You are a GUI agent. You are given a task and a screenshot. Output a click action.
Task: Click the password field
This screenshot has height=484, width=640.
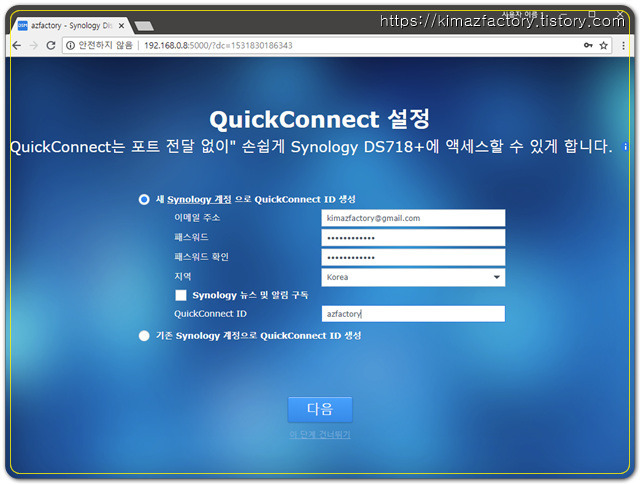click(413, 238)
